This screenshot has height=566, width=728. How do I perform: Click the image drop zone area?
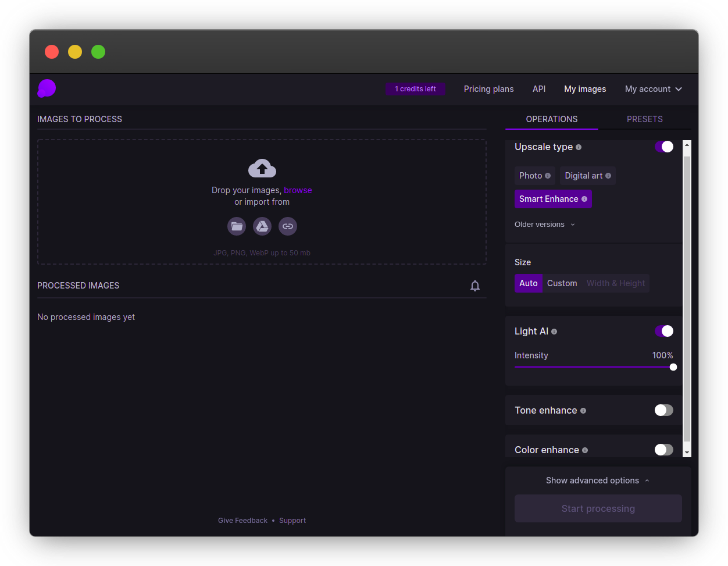[x=262, y=202]
